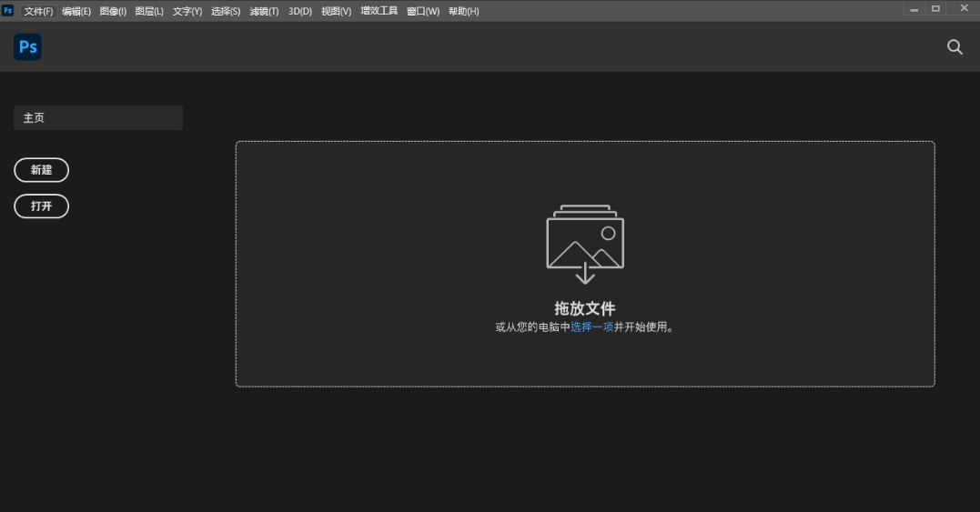This screenshot has height=512, width=980.
Task: Open the 3D(D) menu
Action: [x=300, y=11]
